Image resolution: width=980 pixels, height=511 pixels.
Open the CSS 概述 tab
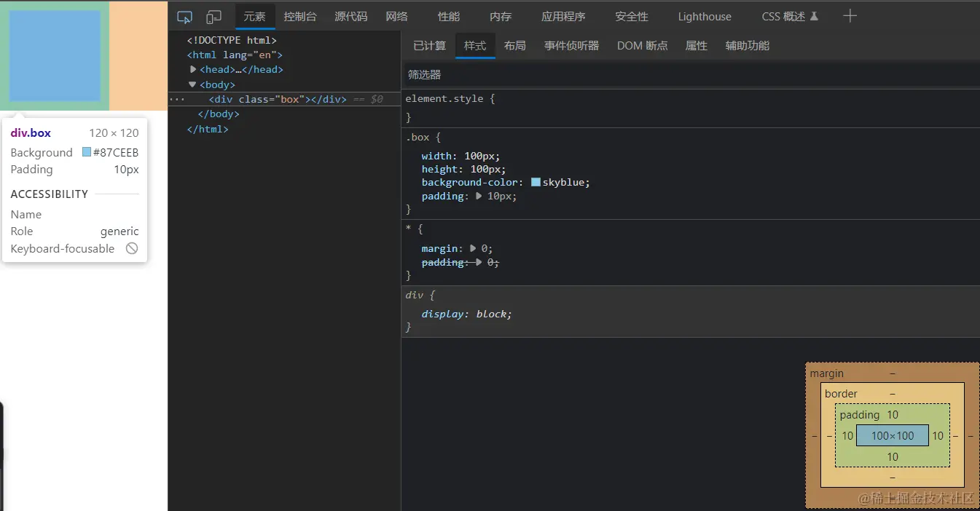(x=783, y=16)
